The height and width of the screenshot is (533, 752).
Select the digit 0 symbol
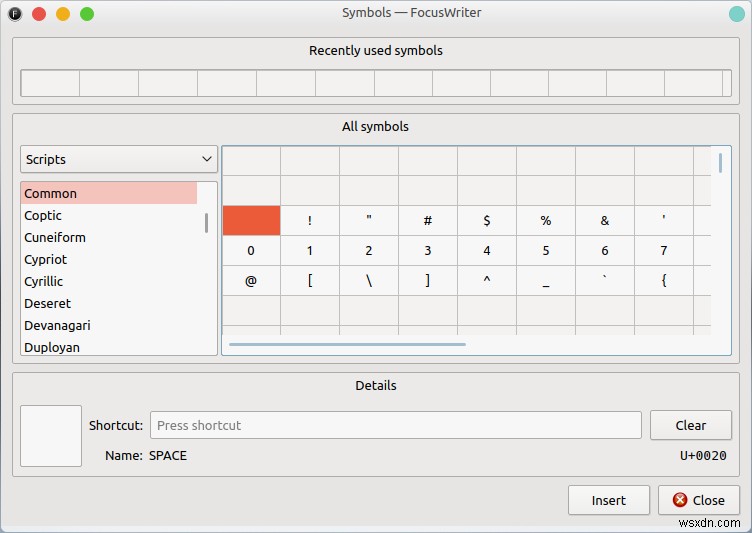(x=251, y=250)
